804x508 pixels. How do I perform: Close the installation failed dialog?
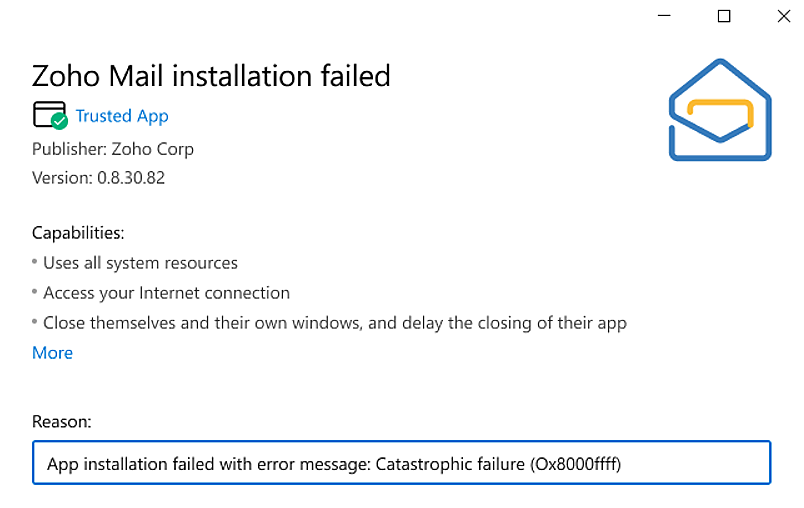coord(783,16)
